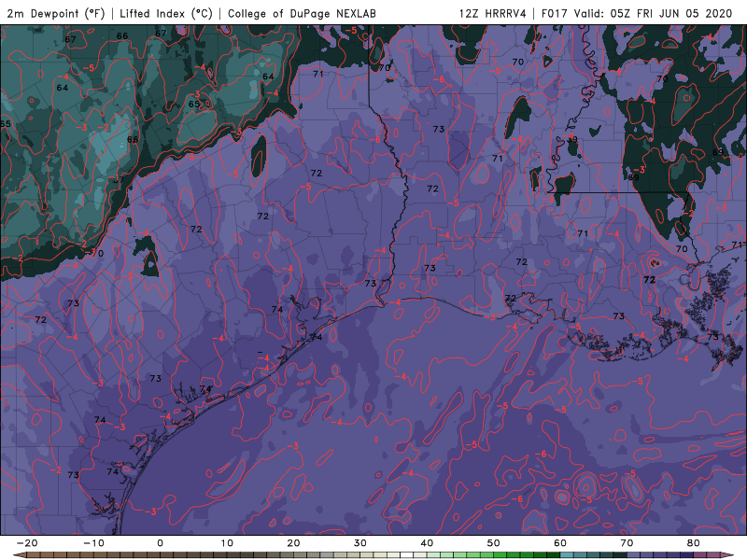The width and height of the screenshot is (747, 560).
Task: Click the "Lifted Index (°C)" title text
Action: tap(166, 13)
